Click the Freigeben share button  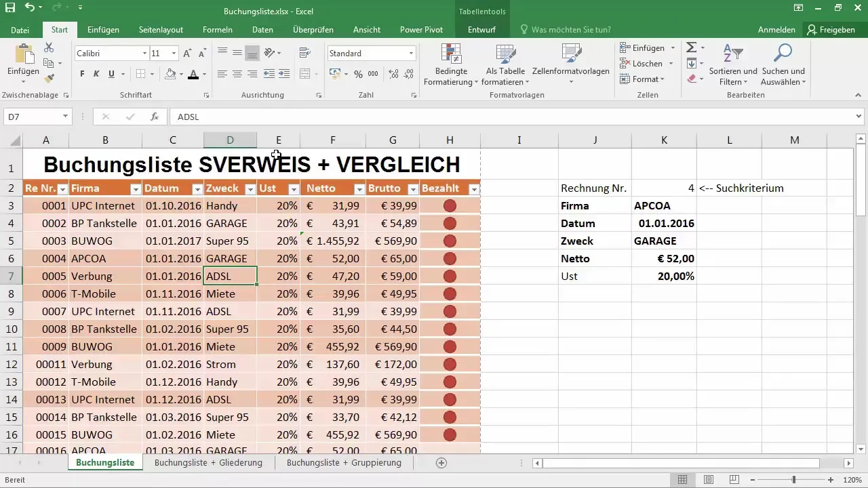[831, 30]
